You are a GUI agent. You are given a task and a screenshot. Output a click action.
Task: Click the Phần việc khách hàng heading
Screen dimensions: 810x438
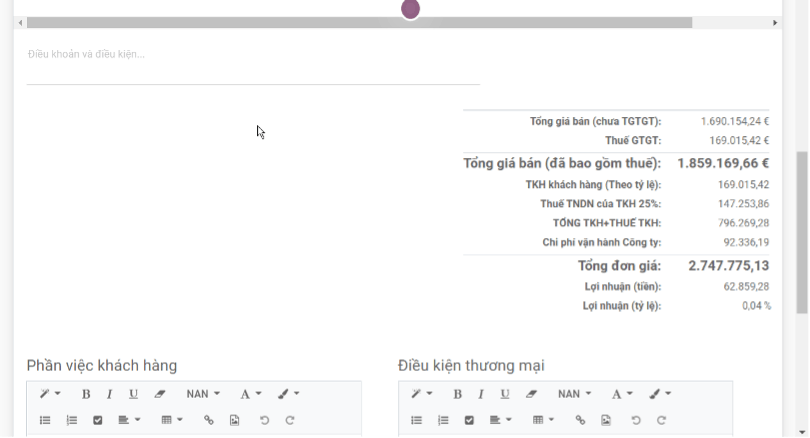(x=102, y=366)
